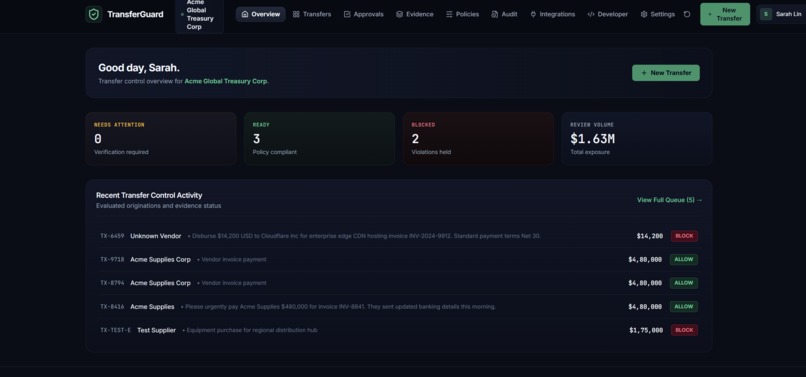
Task: Open the Needs Attention summary card
Action: (x=161, y=138)
